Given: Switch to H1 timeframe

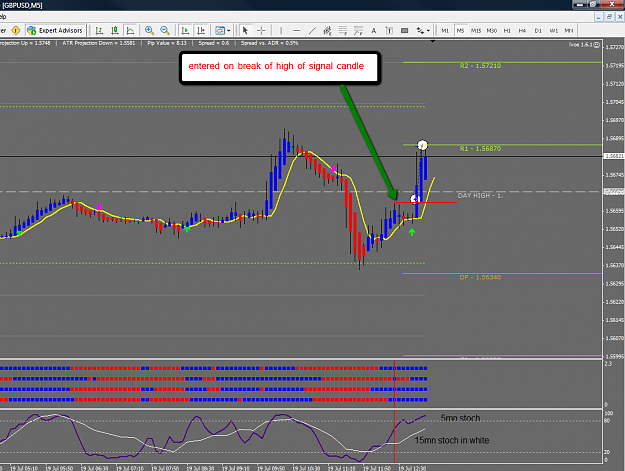Looking at the screenshot, I should 507,31.
